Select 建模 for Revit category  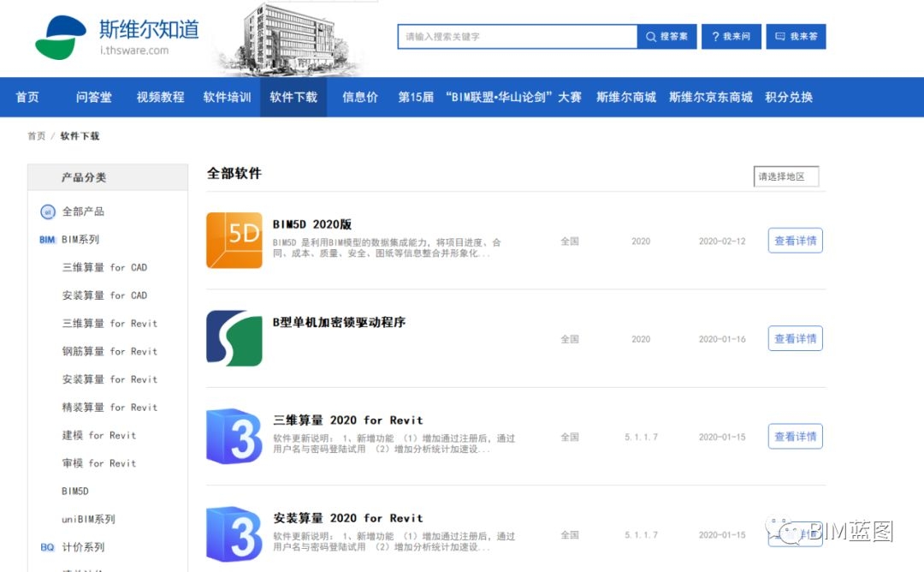tap(99, 436)
